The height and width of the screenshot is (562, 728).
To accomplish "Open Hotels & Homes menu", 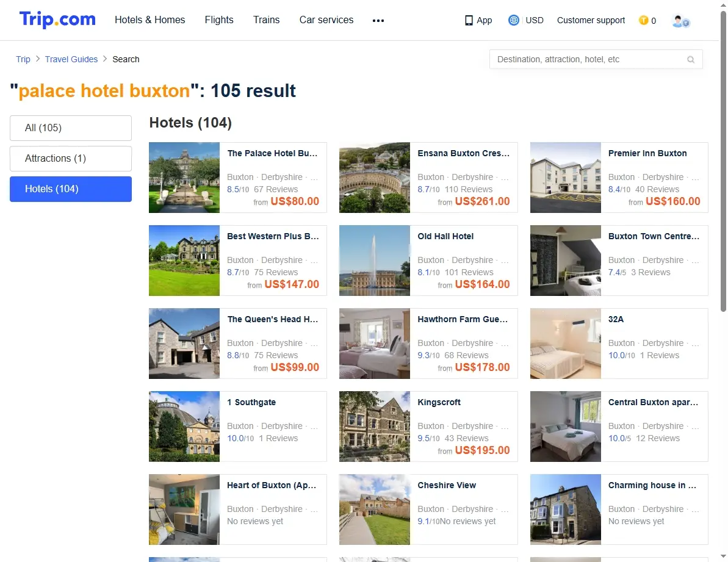I will (150, 20).
